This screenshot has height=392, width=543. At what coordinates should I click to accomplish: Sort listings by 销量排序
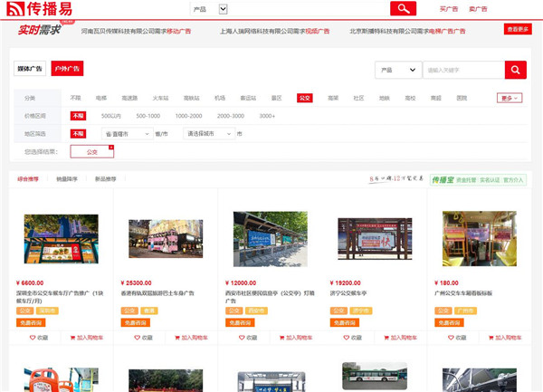pyautogui.click(x=67, y=179)
